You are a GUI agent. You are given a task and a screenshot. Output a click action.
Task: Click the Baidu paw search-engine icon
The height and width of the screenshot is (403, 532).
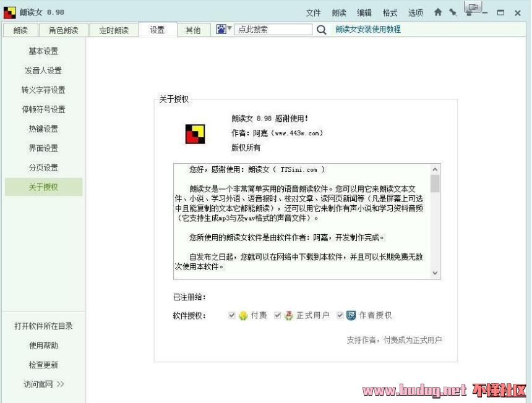click(221, 29)
